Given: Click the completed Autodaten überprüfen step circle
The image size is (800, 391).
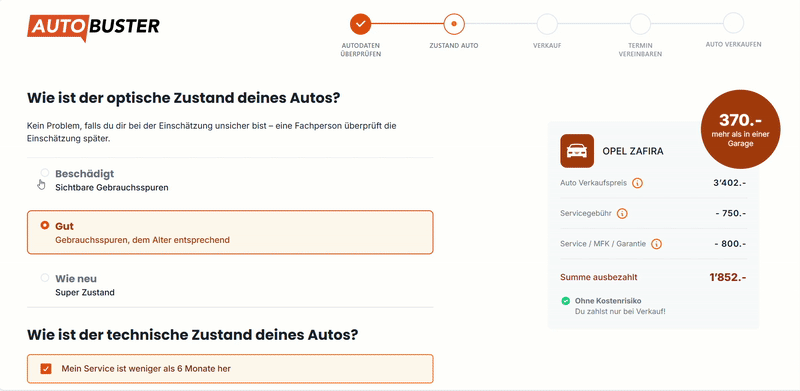Looking at the screenshot, I should tap(361, 23).
